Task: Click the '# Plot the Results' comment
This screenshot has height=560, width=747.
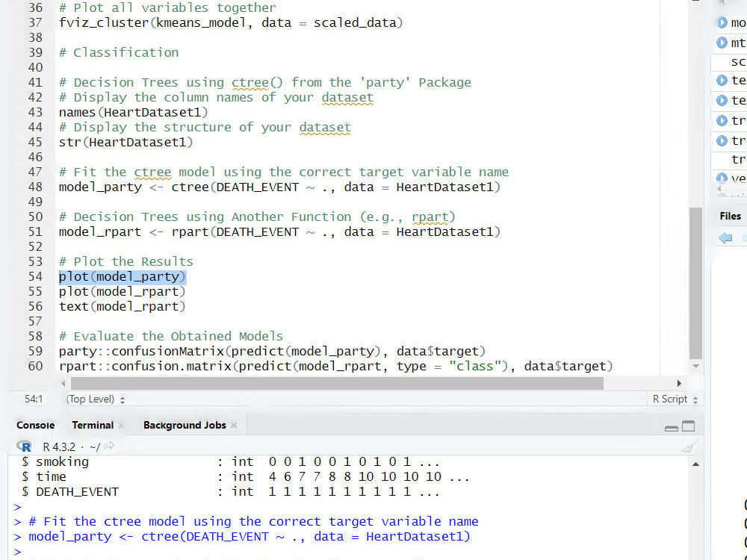Action: point(126,261)
